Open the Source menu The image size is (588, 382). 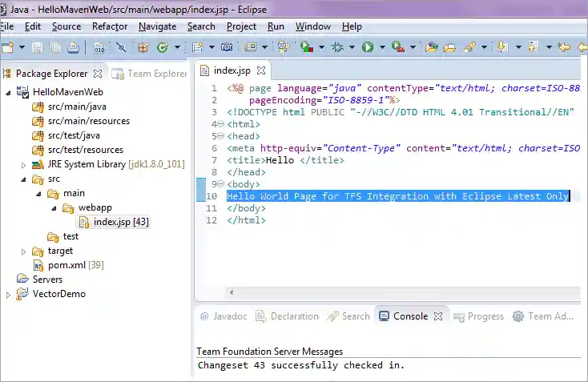pos(66,26)
